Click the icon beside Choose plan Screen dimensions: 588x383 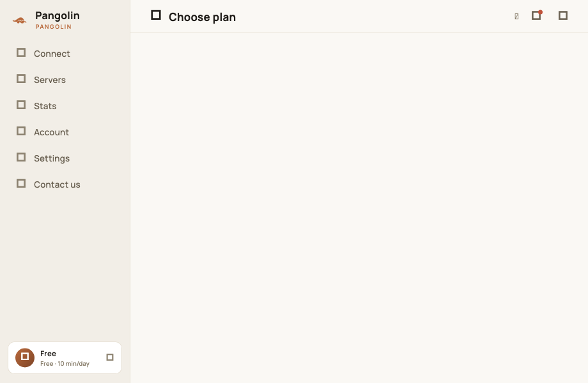[x=156, y=15]
